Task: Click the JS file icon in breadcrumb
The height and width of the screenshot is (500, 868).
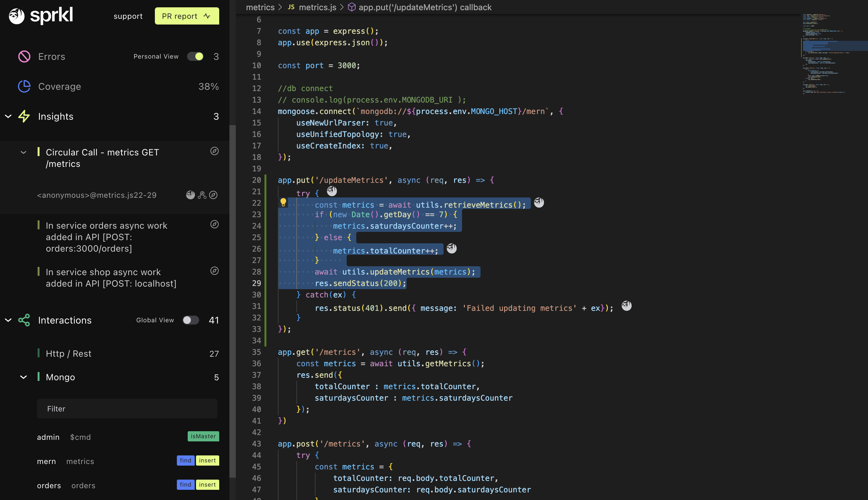Action: click(291, 7)
